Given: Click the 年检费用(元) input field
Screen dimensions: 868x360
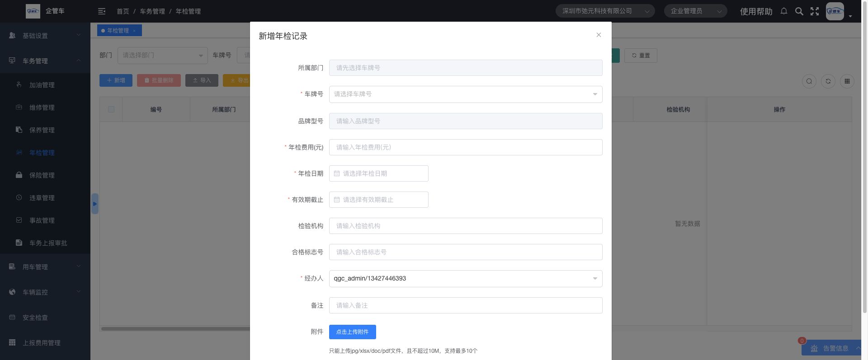Looking at the screenshot, I should point(466,147).
